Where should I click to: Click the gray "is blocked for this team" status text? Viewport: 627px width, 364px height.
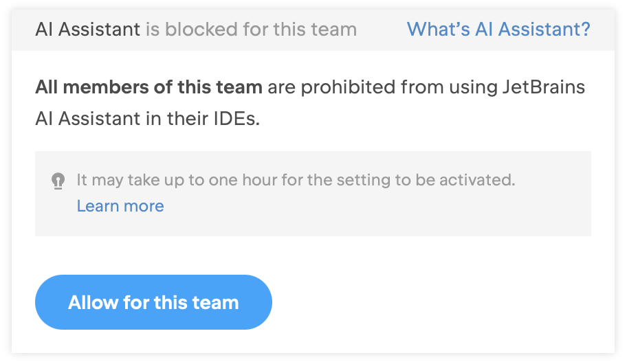pyautogui.click(x=251, y=29)
